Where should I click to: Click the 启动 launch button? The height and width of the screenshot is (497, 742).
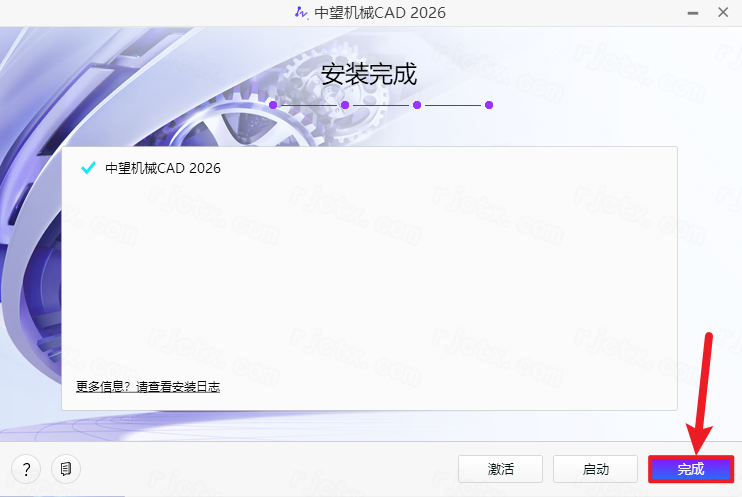point(595,469)
